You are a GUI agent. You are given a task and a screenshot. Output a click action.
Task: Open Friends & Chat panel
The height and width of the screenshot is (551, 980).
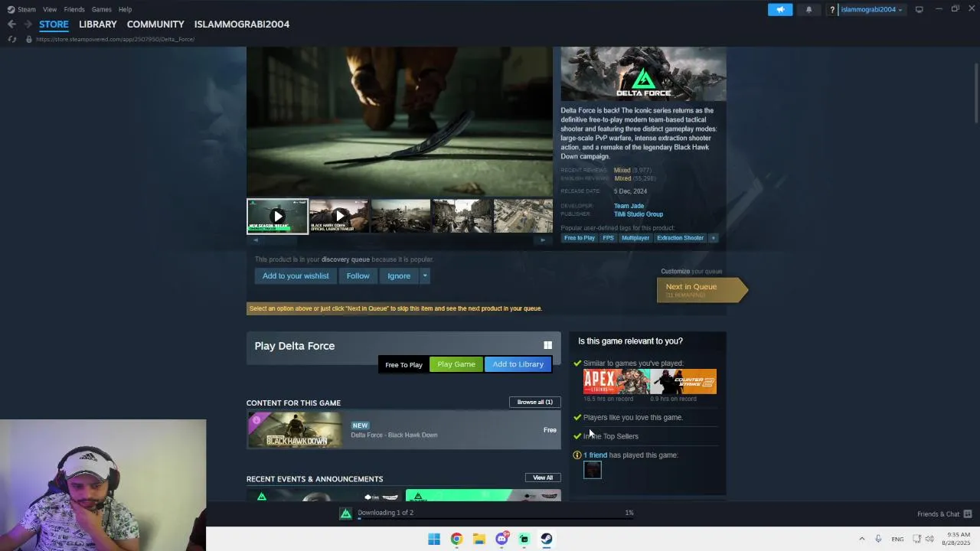(944, 514)
